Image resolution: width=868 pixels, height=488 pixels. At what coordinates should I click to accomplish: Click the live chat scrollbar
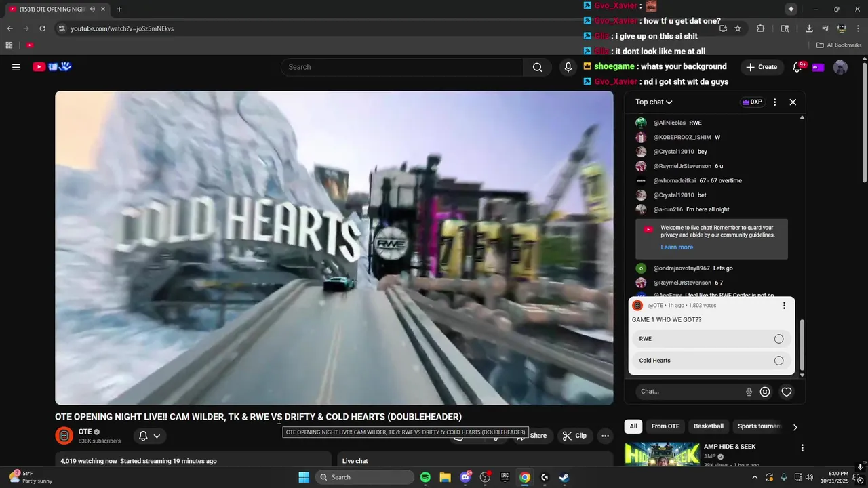tap(802, 346)
